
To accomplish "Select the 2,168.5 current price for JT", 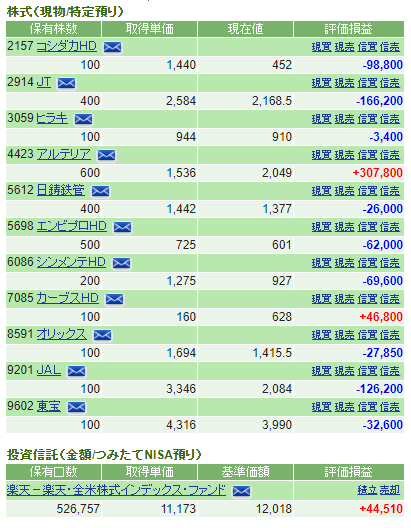I will point(272,101).
